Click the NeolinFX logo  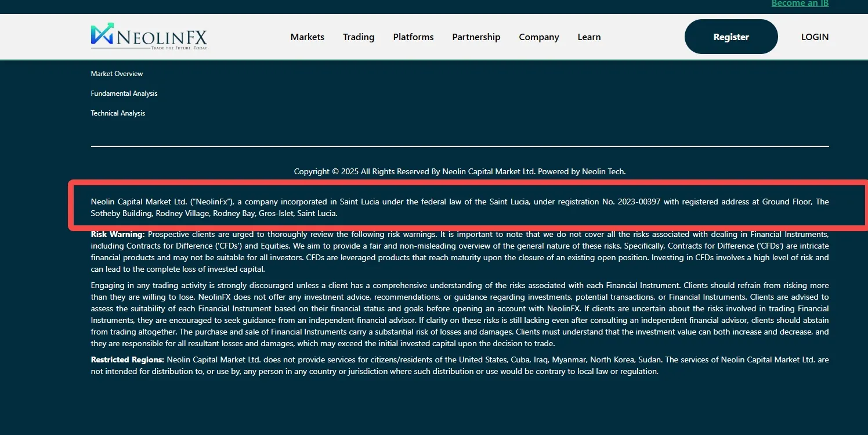(149, 37)
